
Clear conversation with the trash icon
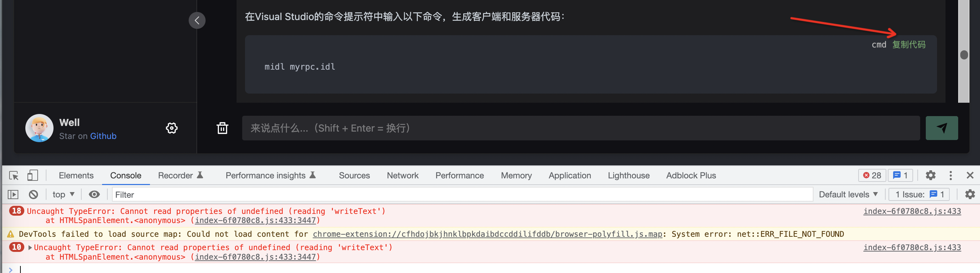point(222,128)
